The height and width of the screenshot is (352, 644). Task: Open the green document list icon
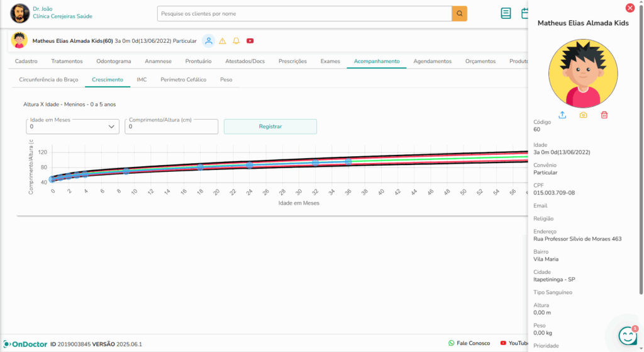(x=506, y=13)
